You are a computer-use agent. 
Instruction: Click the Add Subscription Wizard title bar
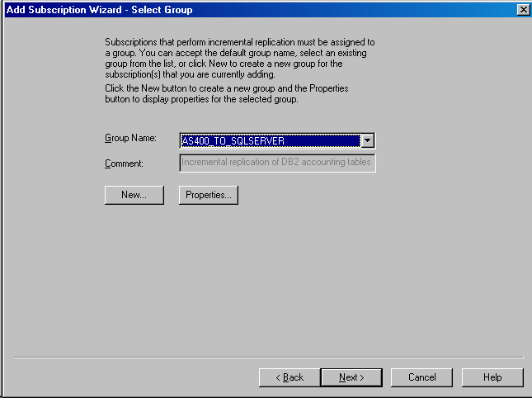247,9
